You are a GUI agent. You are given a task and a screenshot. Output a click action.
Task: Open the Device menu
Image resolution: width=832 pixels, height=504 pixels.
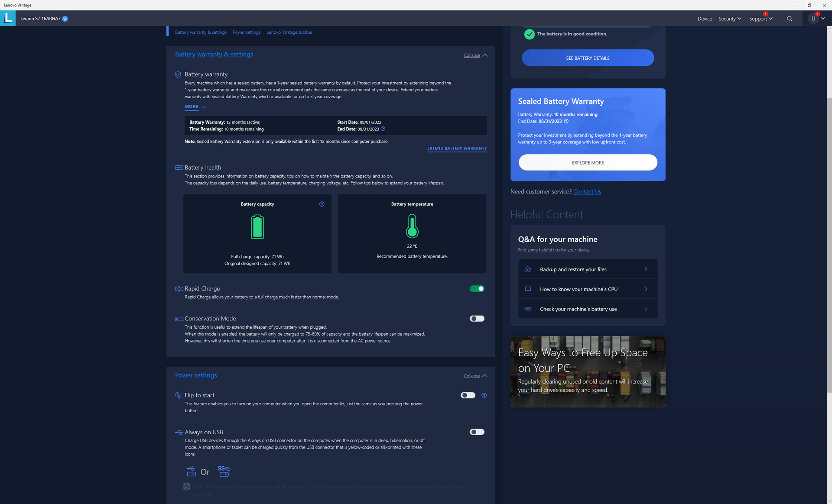point(705,19)
